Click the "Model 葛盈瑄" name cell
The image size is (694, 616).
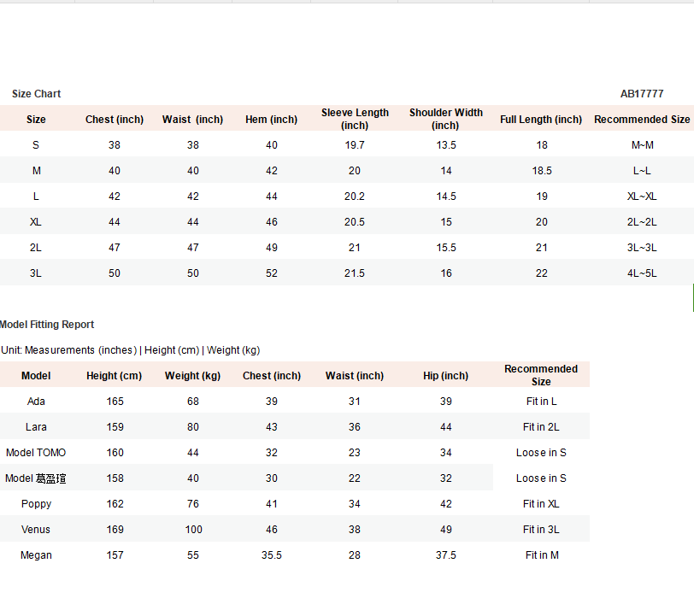coord(36,478)
